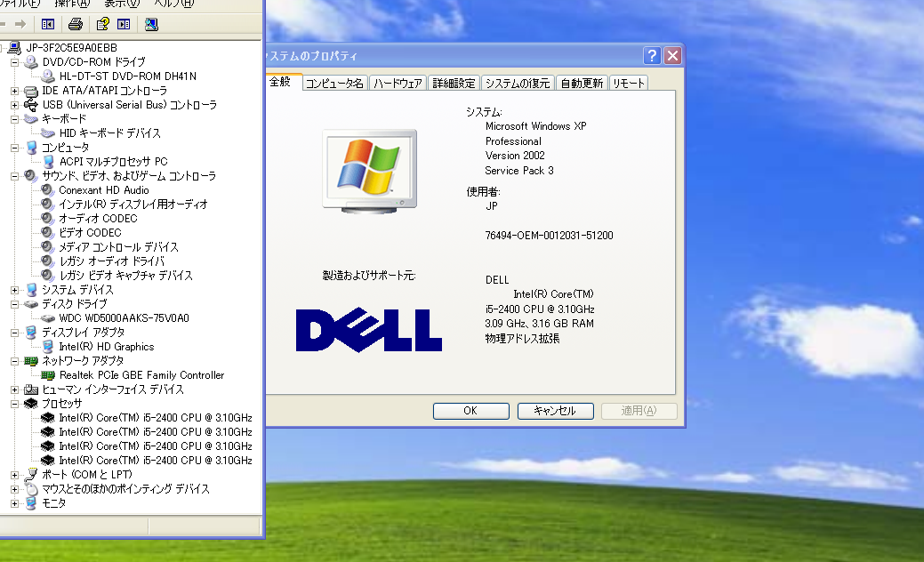Click the ヒューマン インターフェイス デバイス category icon
The image size is (924, 562).
30,389
